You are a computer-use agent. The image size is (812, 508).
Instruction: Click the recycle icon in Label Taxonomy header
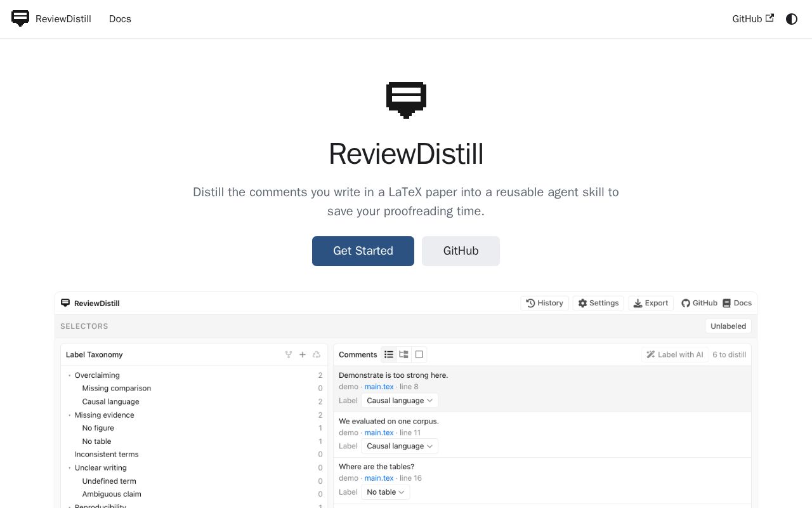[x=317, y=355]
